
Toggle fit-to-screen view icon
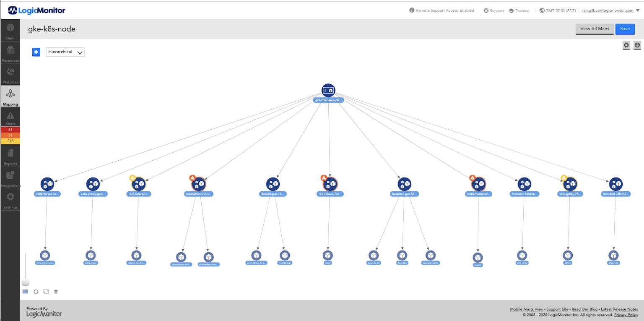coord(46,291)
